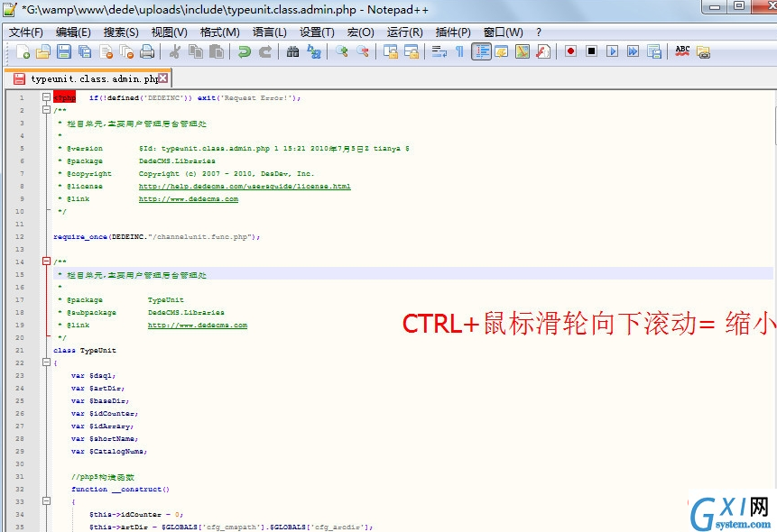The height and width of the screenshot is (532, 777).
Task: Zoom in using the magnifier plus icon
Action: [x=341, y=51]
